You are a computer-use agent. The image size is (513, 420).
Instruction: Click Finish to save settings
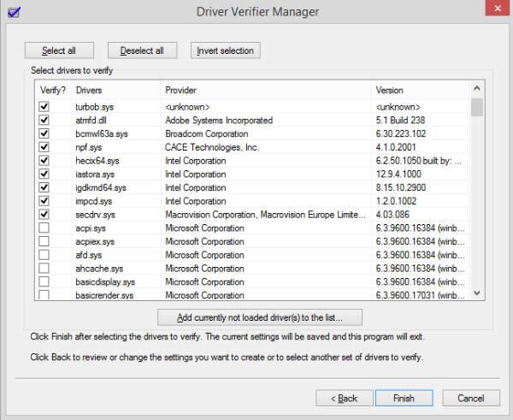(x=404, y=398)
